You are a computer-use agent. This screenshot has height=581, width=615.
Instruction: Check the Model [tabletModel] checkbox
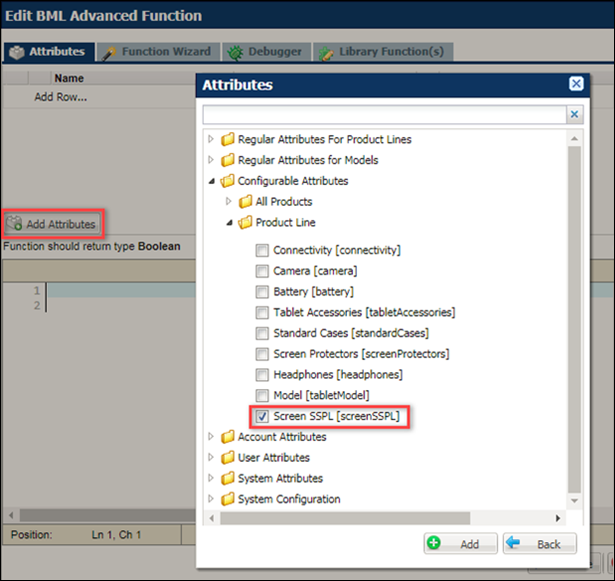tap(262, 395)
